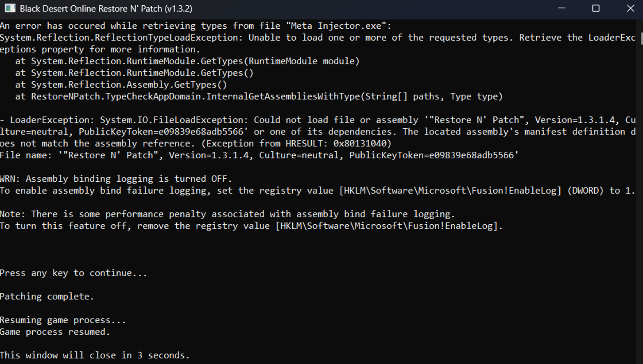Viewport: 643px width, 364px height.
Task: Click the "WRN: Assembly binding logging" warning line
Action: click(116, 179)
